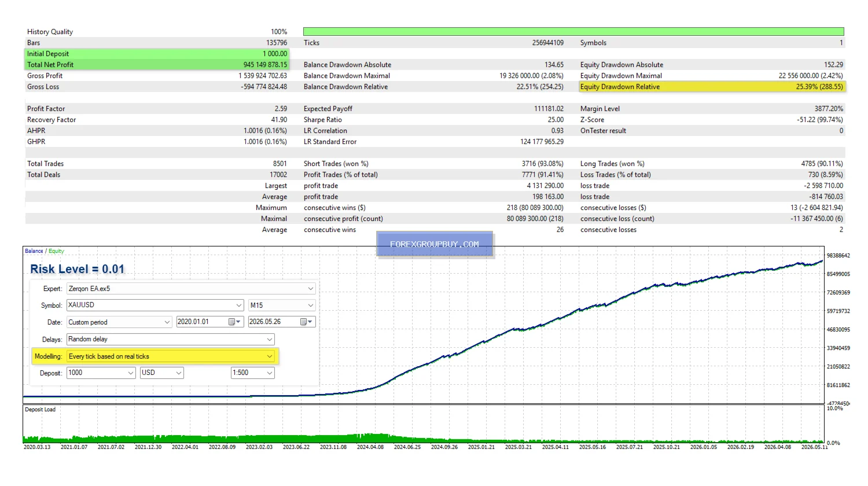Expand the Symbol XAUUSD combo box

click(155, 305)
